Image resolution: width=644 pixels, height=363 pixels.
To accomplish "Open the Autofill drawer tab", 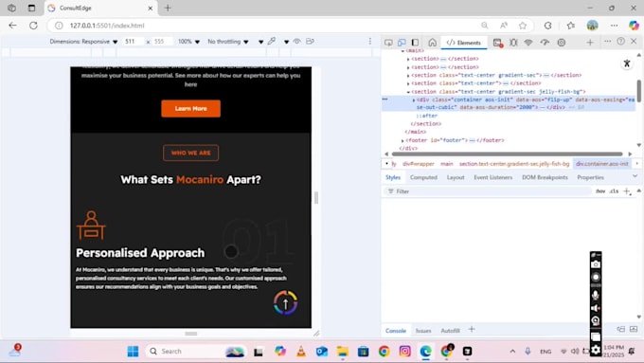I will pos(450,331).
